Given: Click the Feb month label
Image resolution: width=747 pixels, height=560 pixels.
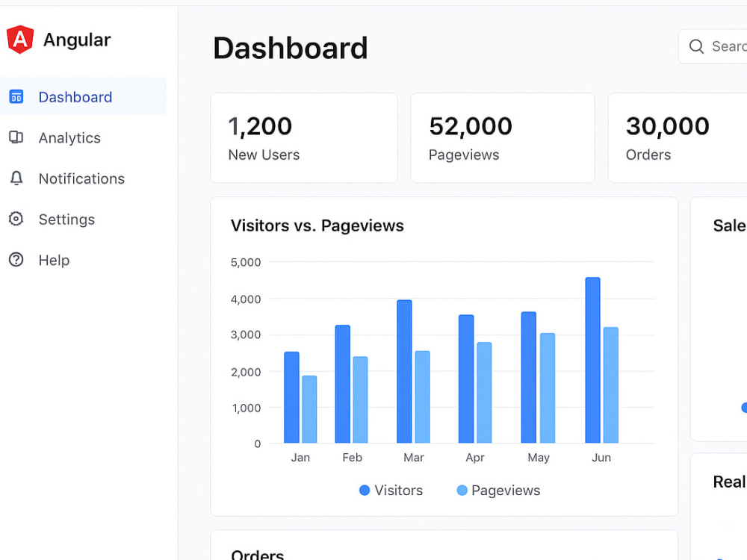Looking at the screenshot, I should [352, 458].
